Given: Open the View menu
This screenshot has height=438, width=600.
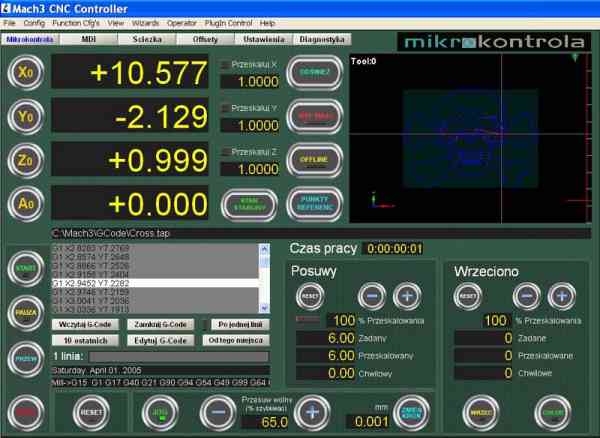Looking at the screenshot, I should coord(116,23).
